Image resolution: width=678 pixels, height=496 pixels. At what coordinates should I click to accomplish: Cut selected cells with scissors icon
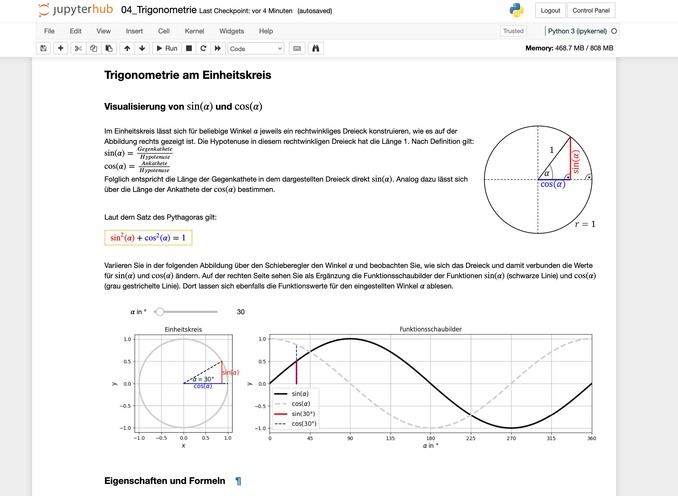[79, 48]
